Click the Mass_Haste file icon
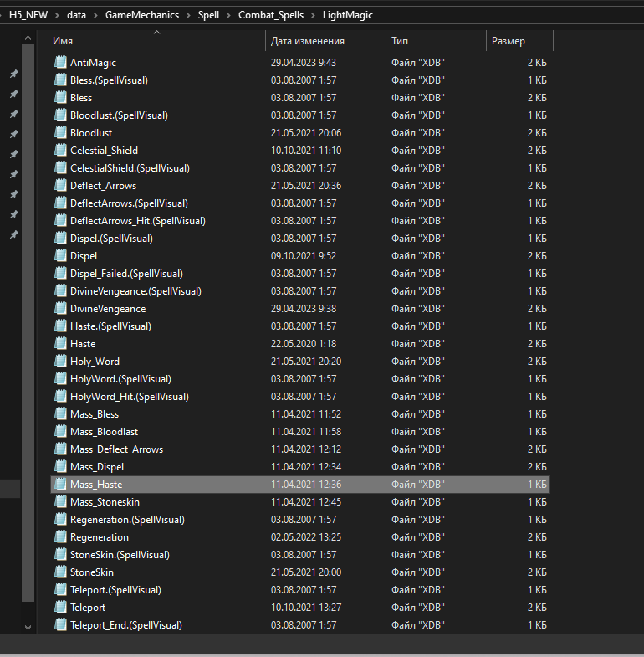This screenshot has height=657, width=644. (x=60, y=485)
